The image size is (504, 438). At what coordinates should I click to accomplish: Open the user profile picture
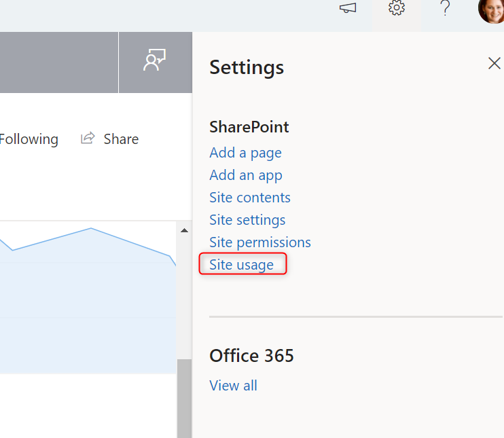pyautogui.click(x=492, y=10)
